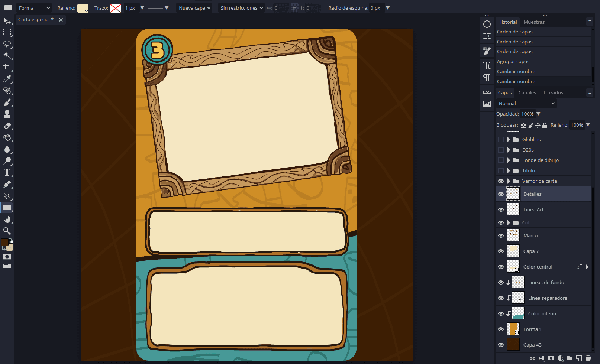Screen dimensions: 600x364
Task: Activate the Type tool
Action: tap(7, 173)
